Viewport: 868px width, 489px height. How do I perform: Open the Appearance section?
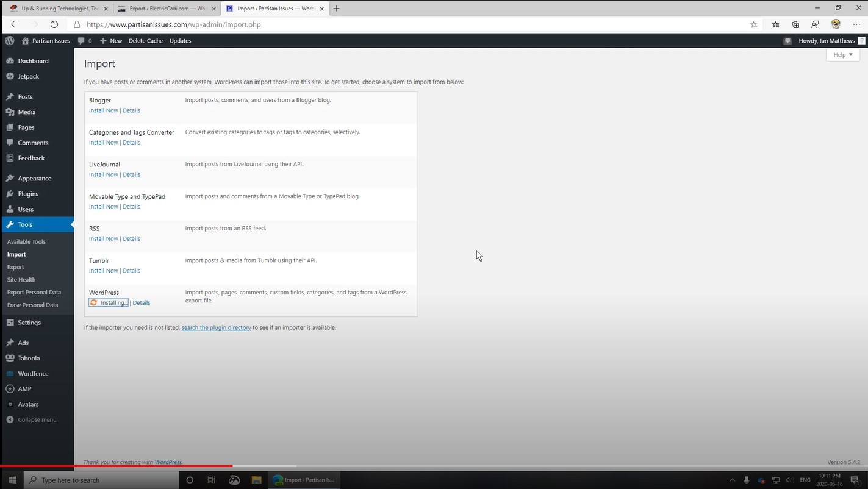pyautogui.click(x=34, y=177)
